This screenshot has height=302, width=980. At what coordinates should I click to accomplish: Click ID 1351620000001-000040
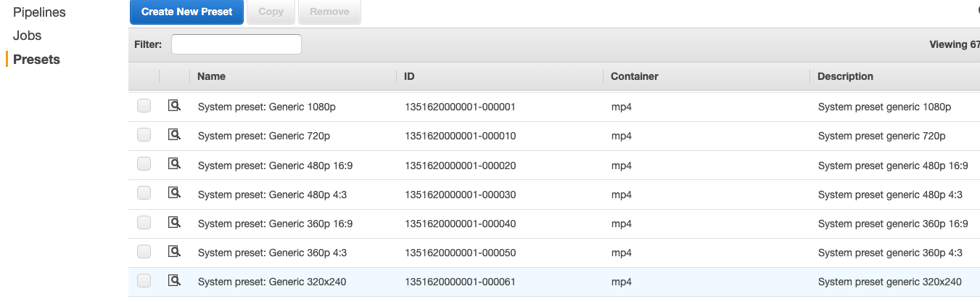coord(460,224)
